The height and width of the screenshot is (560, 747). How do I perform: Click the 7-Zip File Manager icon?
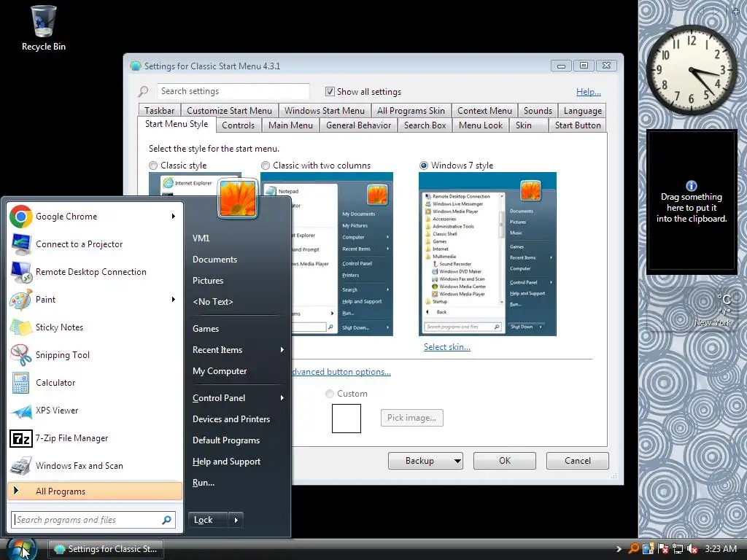[21, 438]
